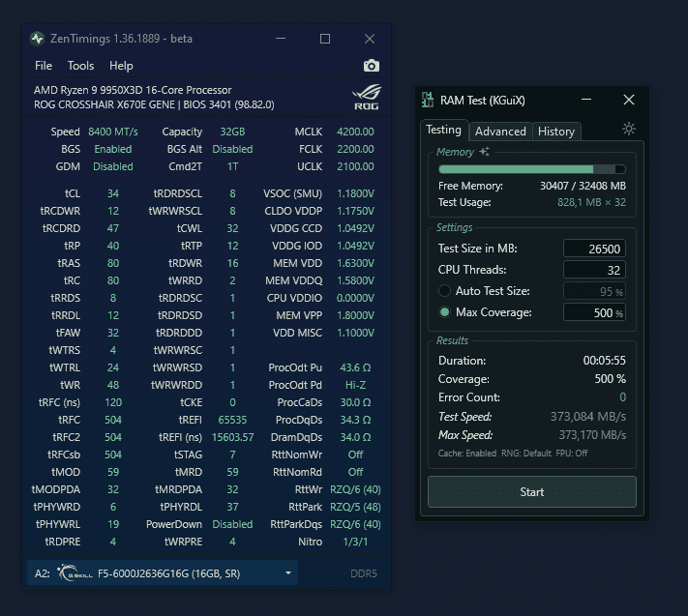
Task: Click G.Skill logo in module selector
Action: point(75,573)
